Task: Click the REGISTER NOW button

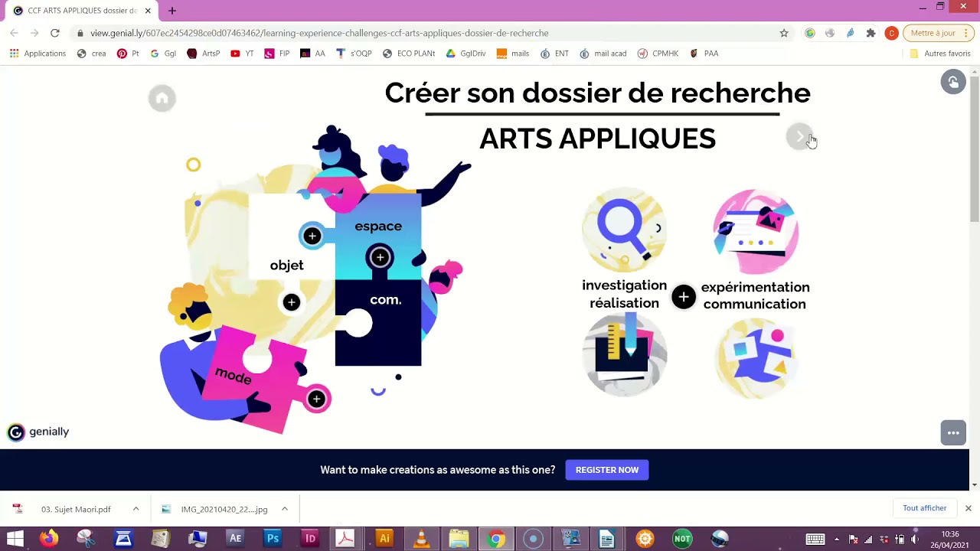Action: [x=607, y=470]
